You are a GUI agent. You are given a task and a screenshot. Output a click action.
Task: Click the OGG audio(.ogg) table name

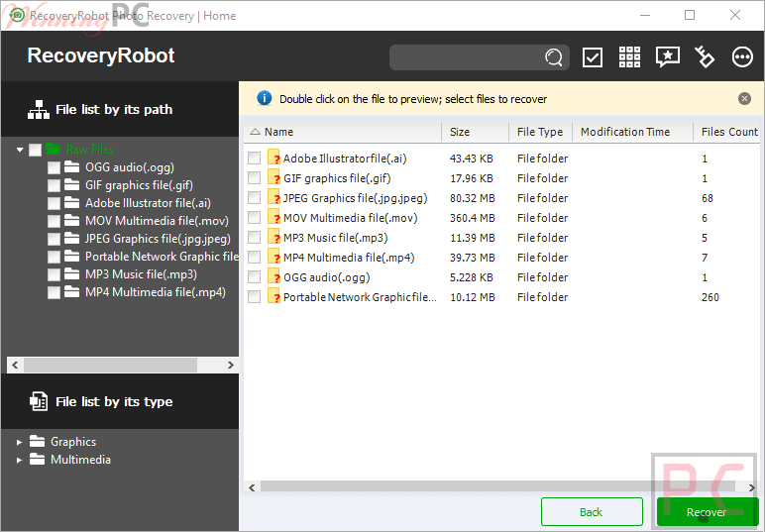tap(327, 277)
